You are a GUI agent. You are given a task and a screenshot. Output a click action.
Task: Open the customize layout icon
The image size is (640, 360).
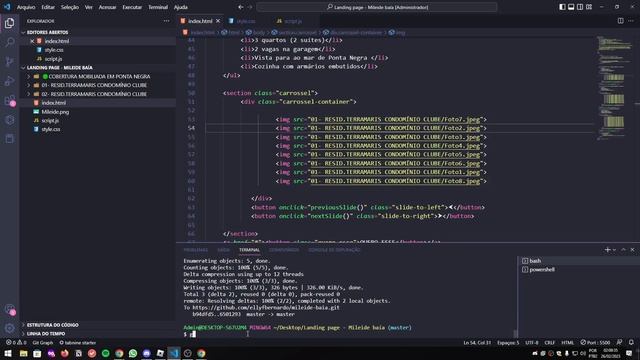(589, 7)
